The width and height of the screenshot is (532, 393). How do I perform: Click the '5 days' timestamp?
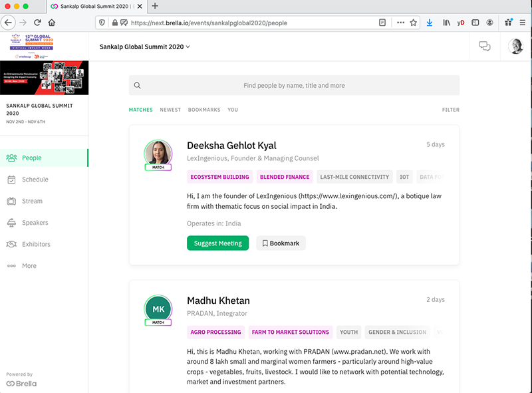tap(436, 144)
